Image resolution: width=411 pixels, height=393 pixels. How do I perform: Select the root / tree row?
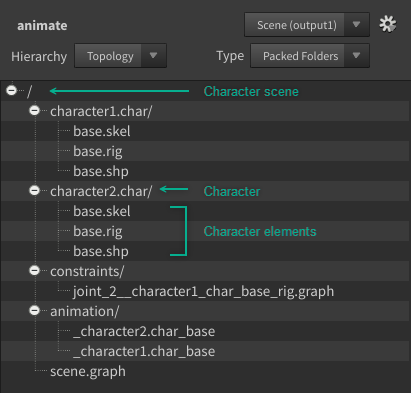pos(205,91)
